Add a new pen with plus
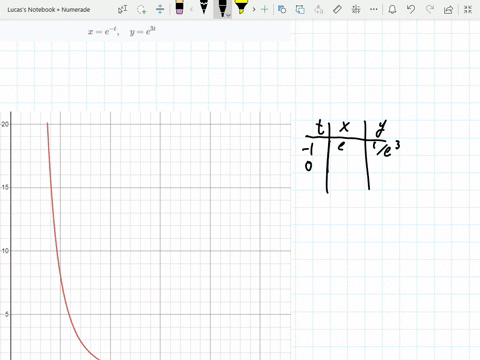The image size is (480, 360). [x=264, y=9]
